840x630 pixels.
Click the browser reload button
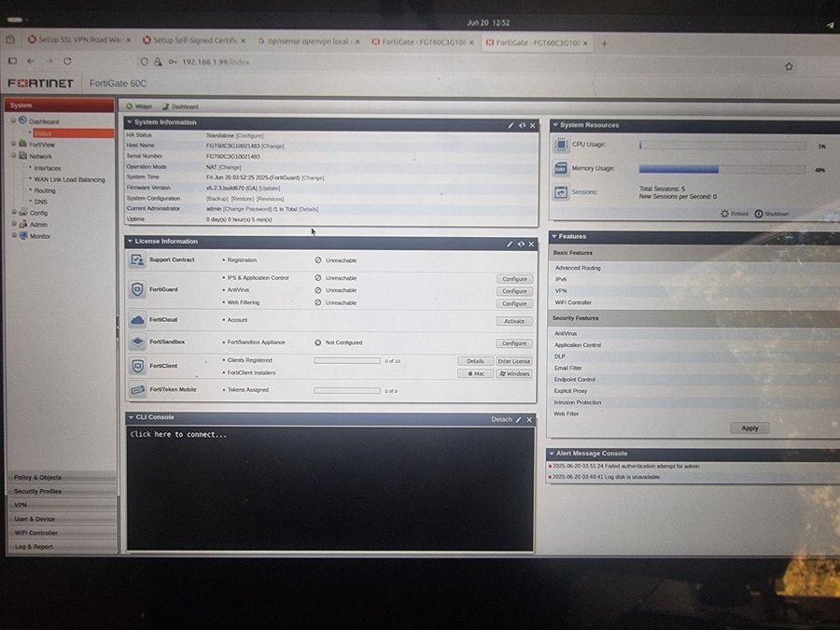coord(67,62)
